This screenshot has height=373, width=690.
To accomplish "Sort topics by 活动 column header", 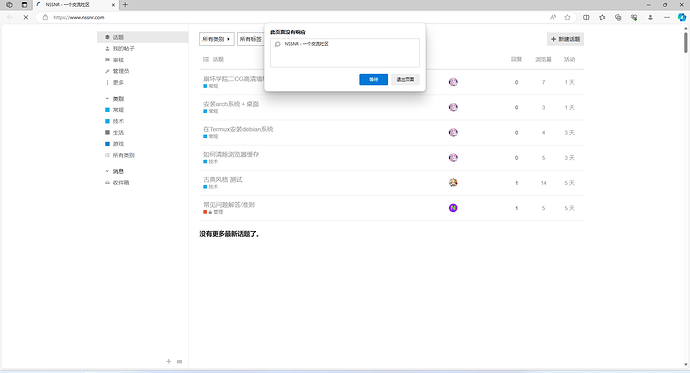I will (569, 59).
